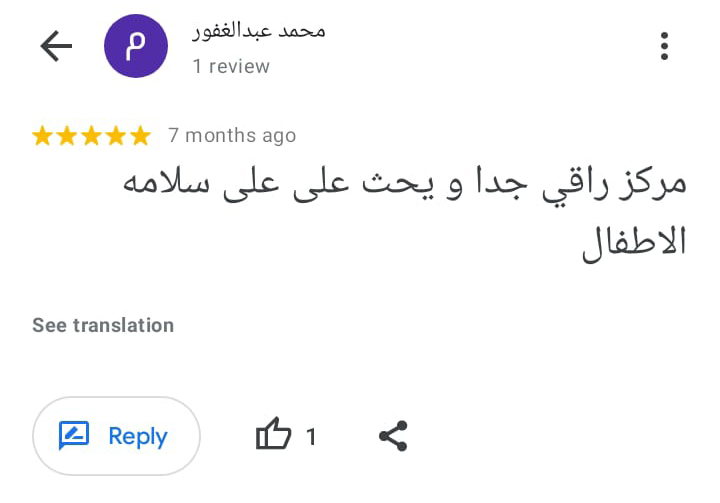Click the second yellow rating star
The height and width of the screenshot is (503, 720).
coord(67,135)
